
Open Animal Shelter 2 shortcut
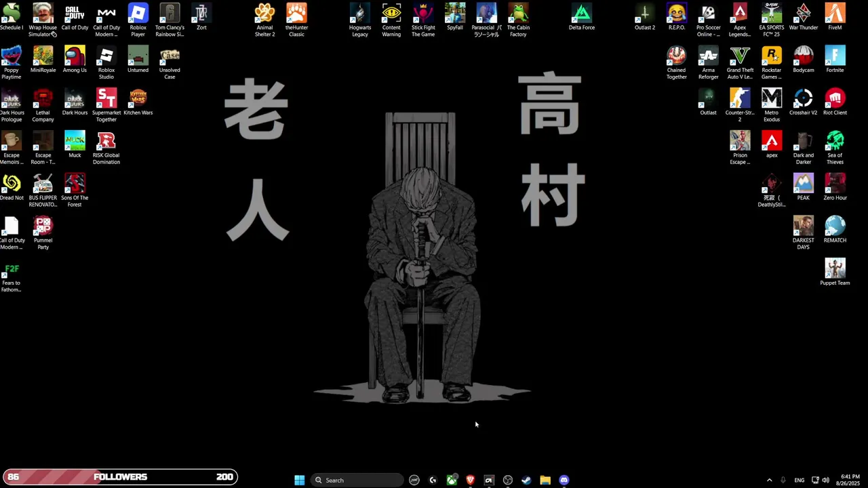264,20
